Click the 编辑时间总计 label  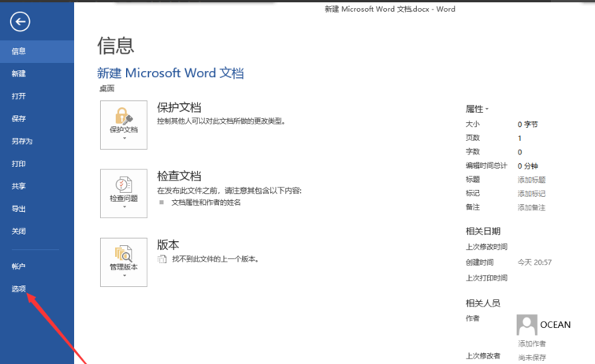[x=486, y=165]
